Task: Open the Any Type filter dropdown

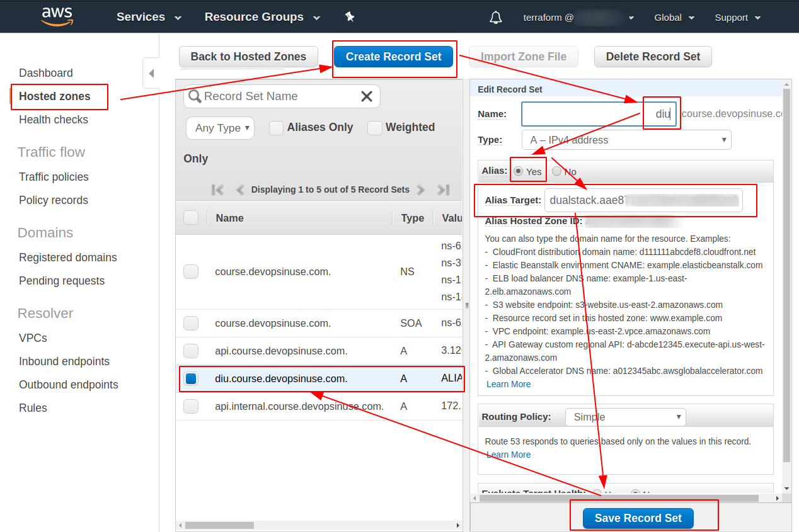Action: click(x=221, y=128)
